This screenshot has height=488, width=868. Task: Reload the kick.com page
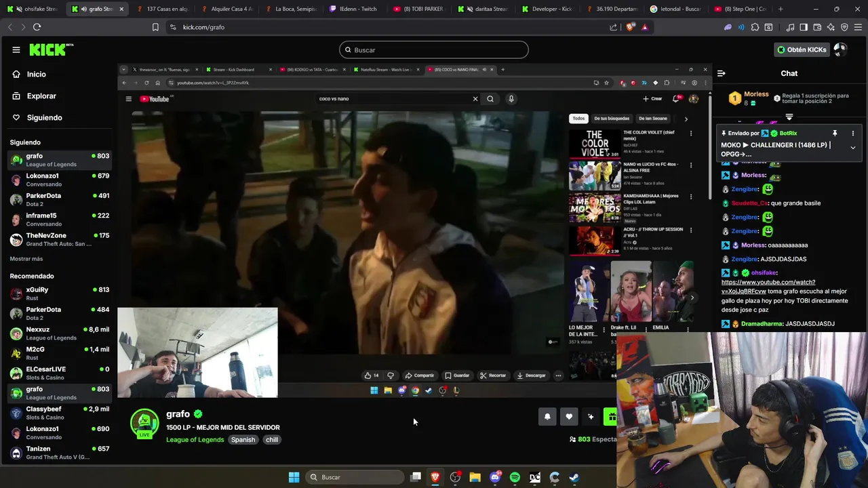click(x=37, y=27)
